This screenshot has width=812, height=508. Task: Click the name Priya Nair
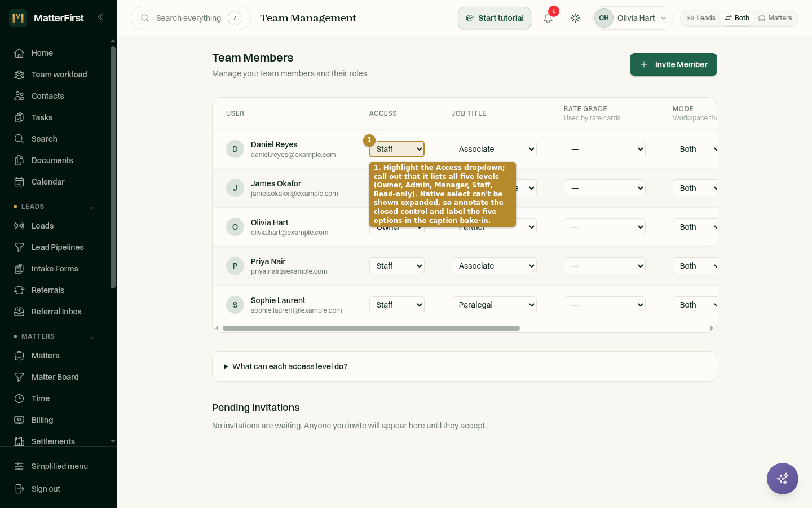(x=268, y=261)
